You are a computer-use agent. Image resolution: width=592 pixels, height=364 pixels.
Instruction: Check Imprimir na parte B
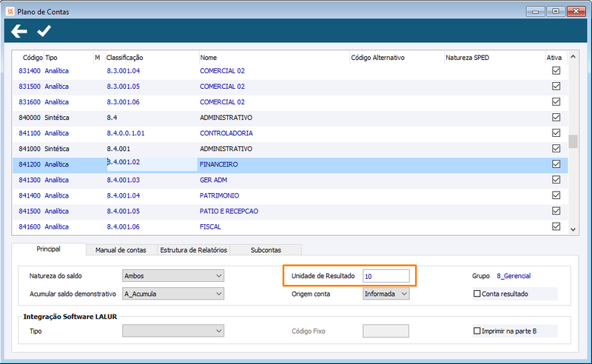click(x=477, y=331)
